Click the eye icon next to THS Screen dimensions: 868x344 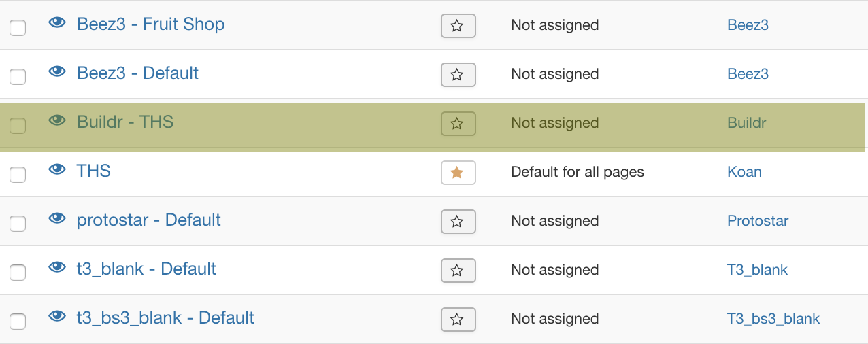tap(57, 170)
